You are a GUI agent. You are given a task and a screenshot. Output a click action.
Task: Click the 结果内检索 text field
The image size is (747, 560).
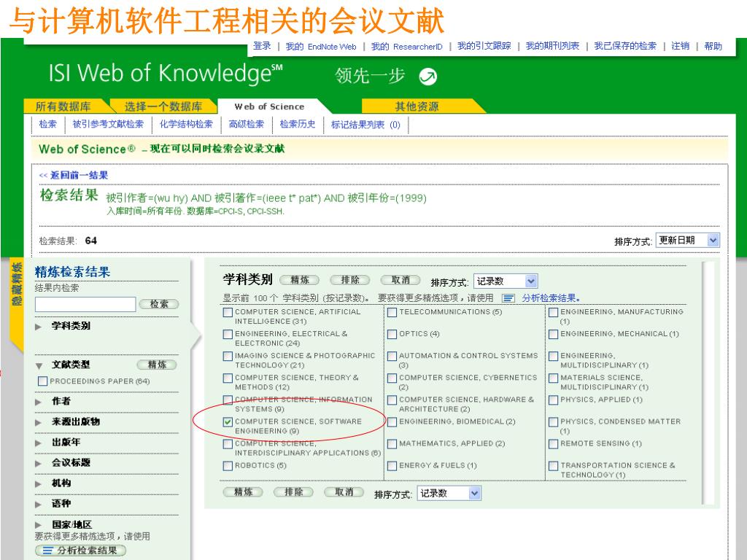coord(86,304)
